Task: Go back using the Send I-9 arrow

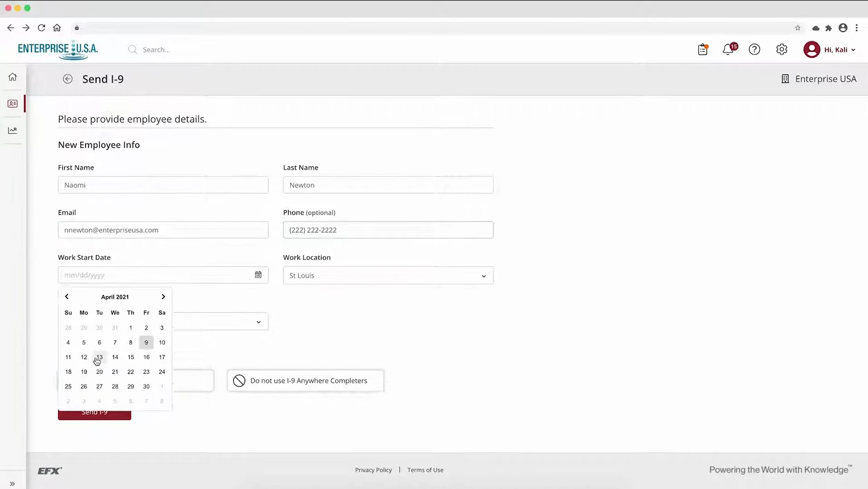Action: click(68, 79)
